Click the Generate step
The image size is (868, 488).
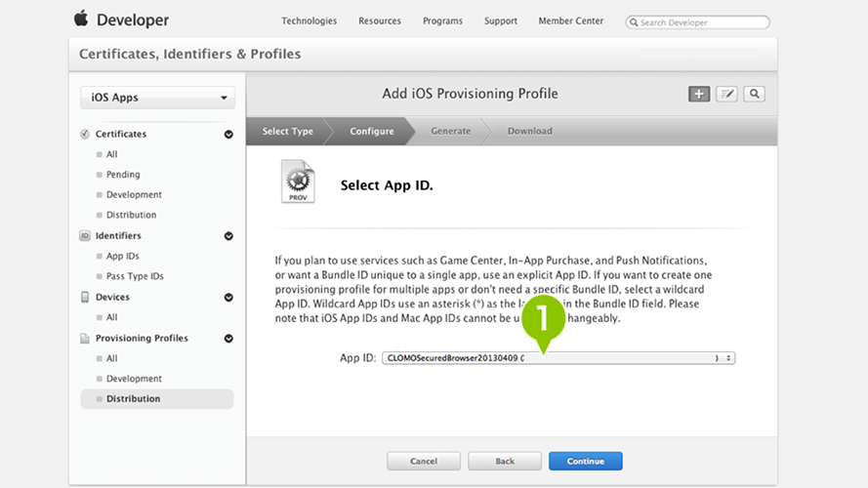point(451,131)
